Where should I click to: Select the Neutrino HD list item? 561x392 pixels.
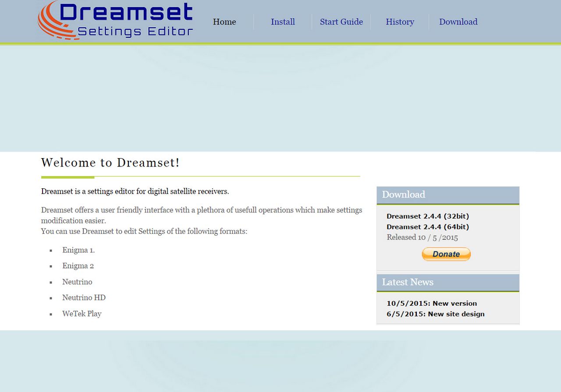coord(84,297)
